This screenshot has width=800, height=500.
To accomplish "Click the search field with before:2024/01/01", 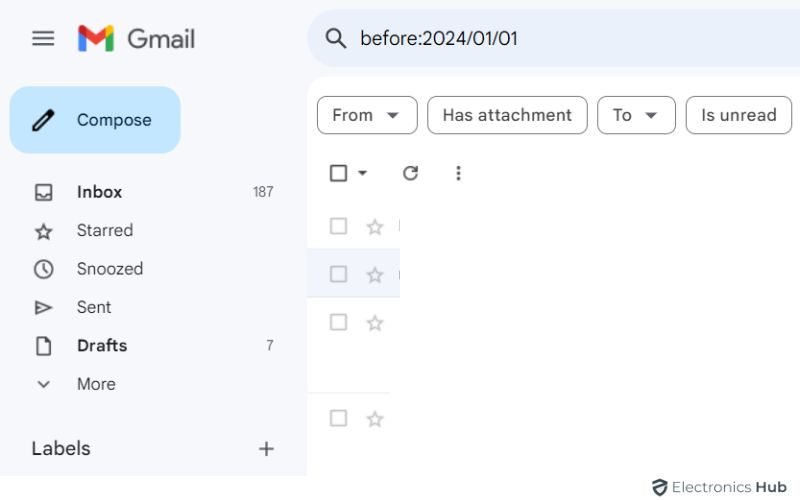I will 560,39.
